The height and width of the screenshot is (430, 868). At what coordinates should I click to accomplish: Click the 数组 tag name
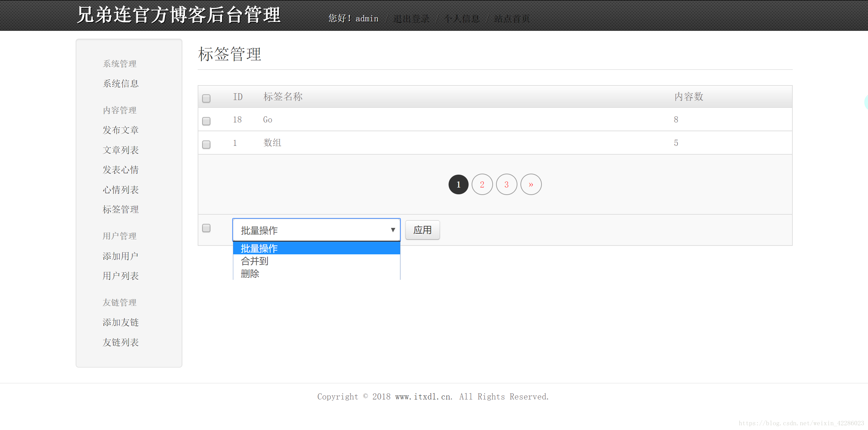pos(272,142)
